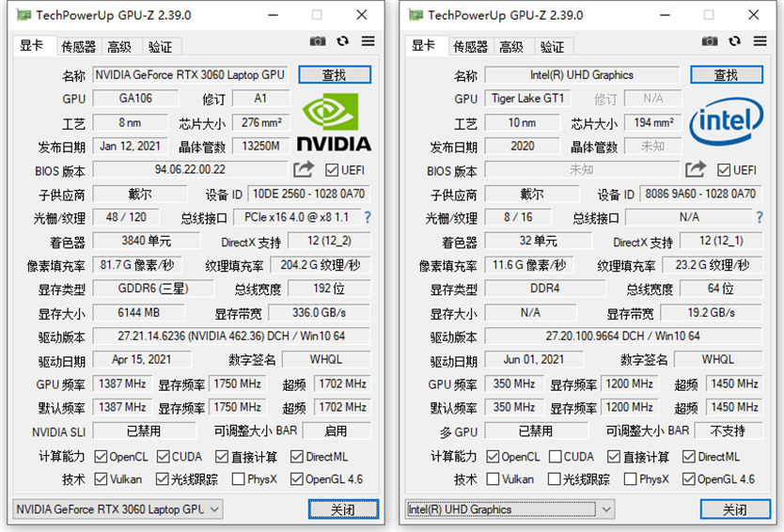
Task: Click texture fillrate 204.2 G 纹理/秒
Action: click(x=321, y=265)
